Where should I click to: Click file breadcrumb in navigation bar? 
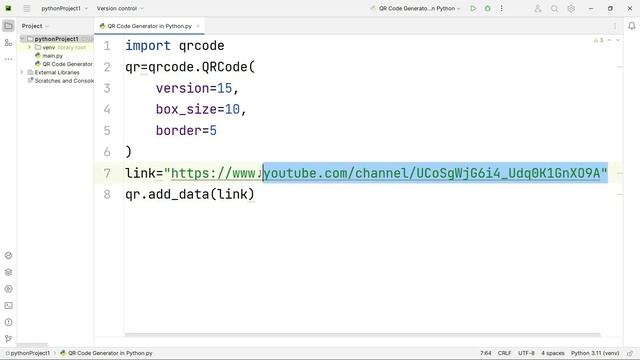(106, 353)
